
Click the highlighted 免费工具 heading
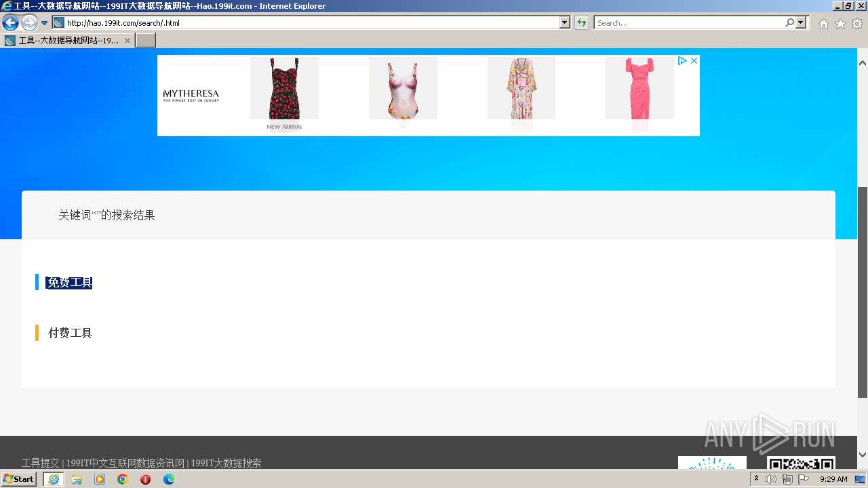pyautogui.click(x=69, y=283)
